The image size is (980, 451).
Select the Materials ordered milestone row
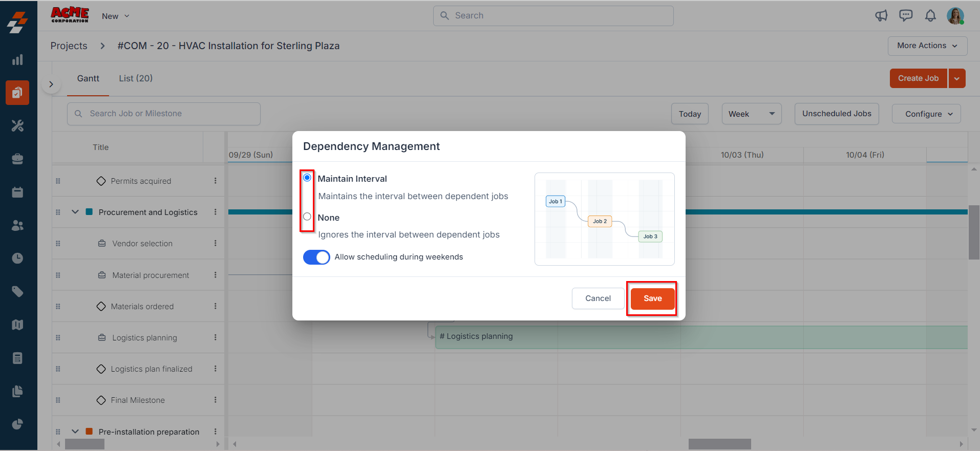(x=138, y=306)
